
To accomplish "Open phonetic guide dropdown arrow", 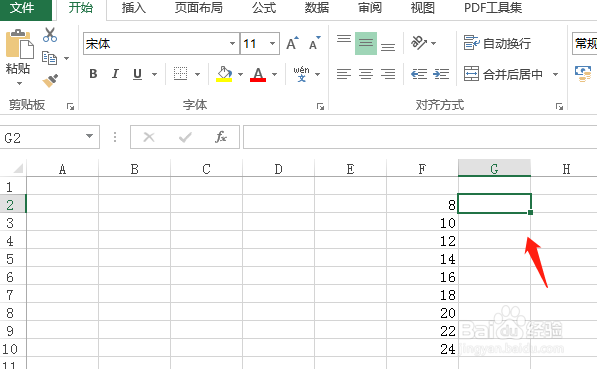I will click(x=318, y=74).
